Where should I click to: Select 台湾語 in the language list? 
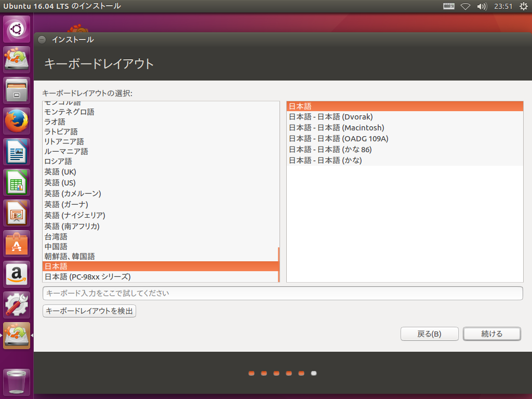click(160, 237)
